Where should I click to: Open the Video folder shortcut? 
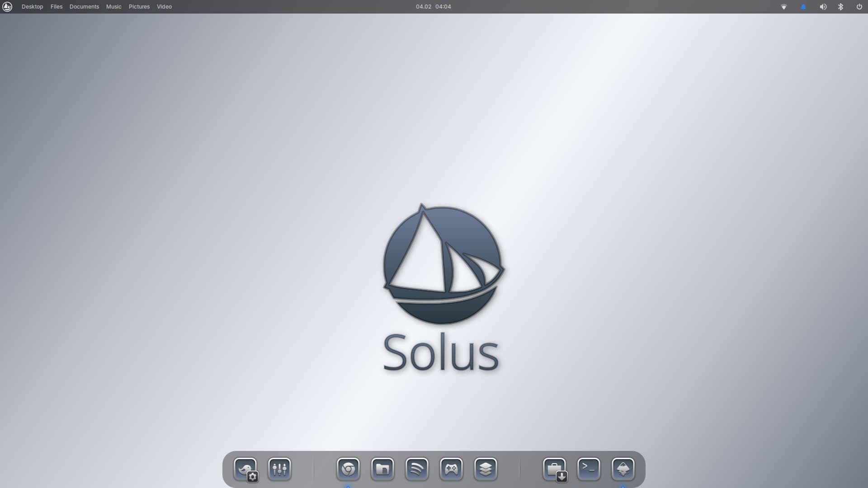[164, 7]
